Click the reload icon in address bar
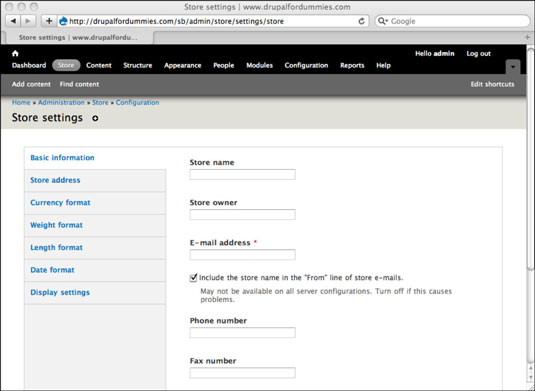The height and width of the screenshot is (391, 535). pos(361,21)
